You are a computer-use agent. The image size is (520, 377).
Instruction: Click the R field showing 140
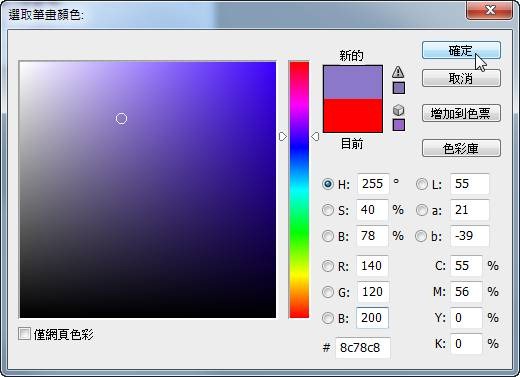(372, 266)
